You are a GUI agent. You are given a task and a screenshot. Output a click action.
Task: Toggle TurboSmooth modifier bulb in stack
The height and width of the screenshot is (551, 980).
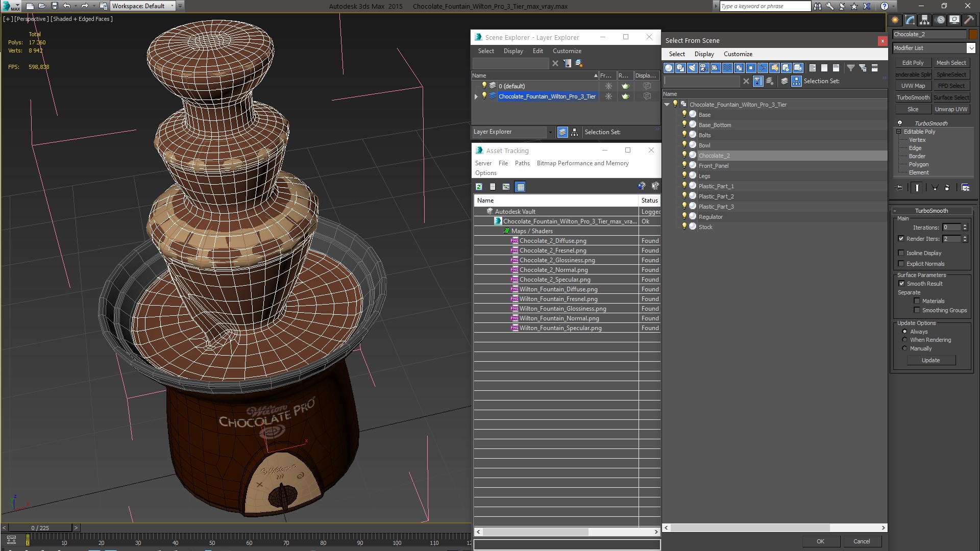click(x=900, y=123)
